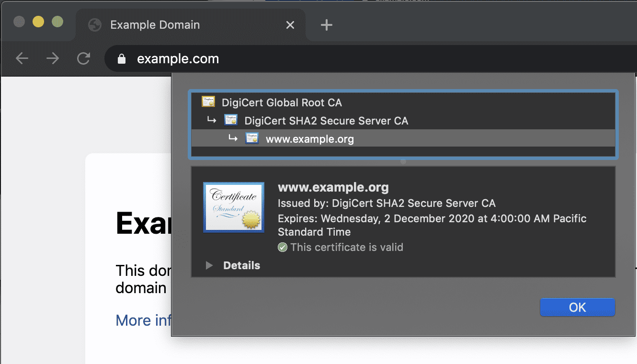The height and width of the screenshot is (364, 637).
Task: Click the lock icon in the address bar
Action: tap(121, 58)
